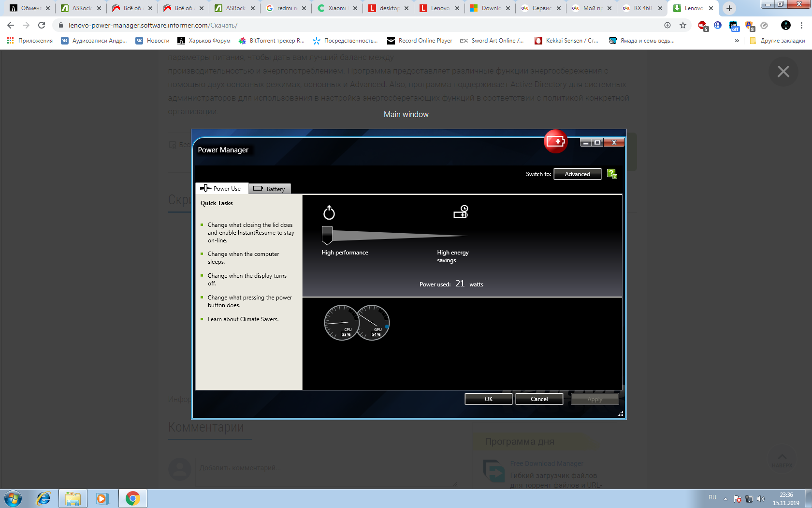This screenshot has width=812, height=508.
Task: Open 'Learn about Climate Savers' link
Action: 243,319
